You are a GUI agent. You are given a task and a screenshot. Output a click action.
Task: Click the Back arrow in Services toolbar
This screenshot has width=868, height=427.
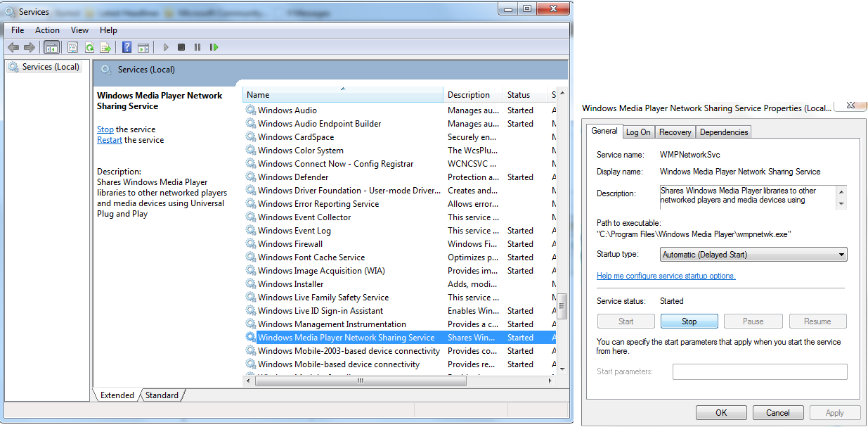[13, 47]
